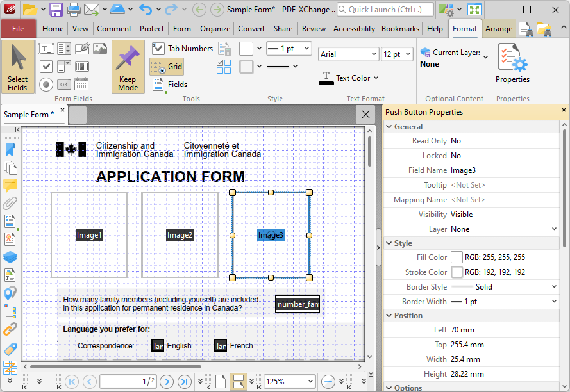Click the Zoom Out minus button
The width and height of the screenshot is (570, 392).
coord(328,382)
